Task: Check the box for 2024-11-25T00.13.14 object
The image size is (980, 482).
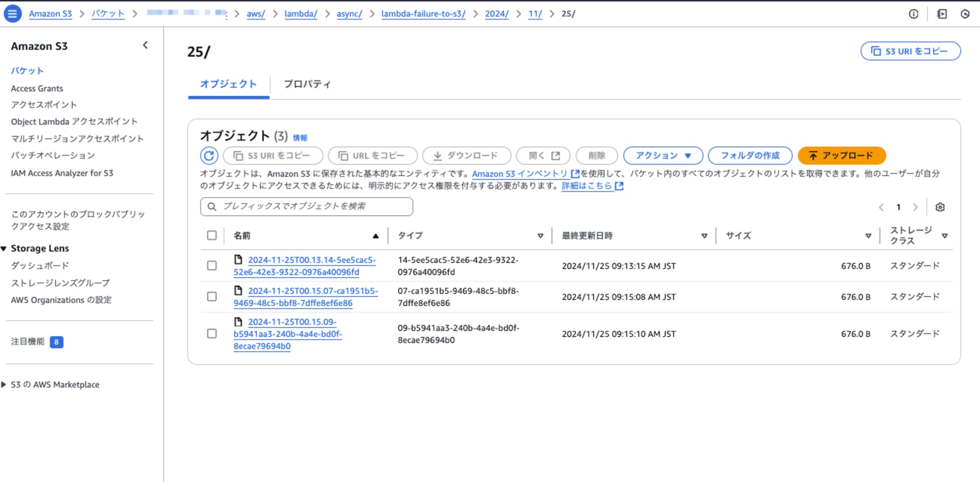Action: coord(212,265)
